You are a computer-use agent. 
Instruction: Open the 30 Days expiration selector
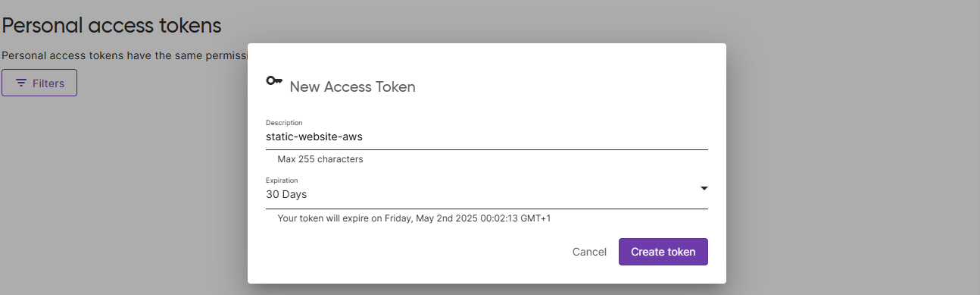tap(486, 194)
